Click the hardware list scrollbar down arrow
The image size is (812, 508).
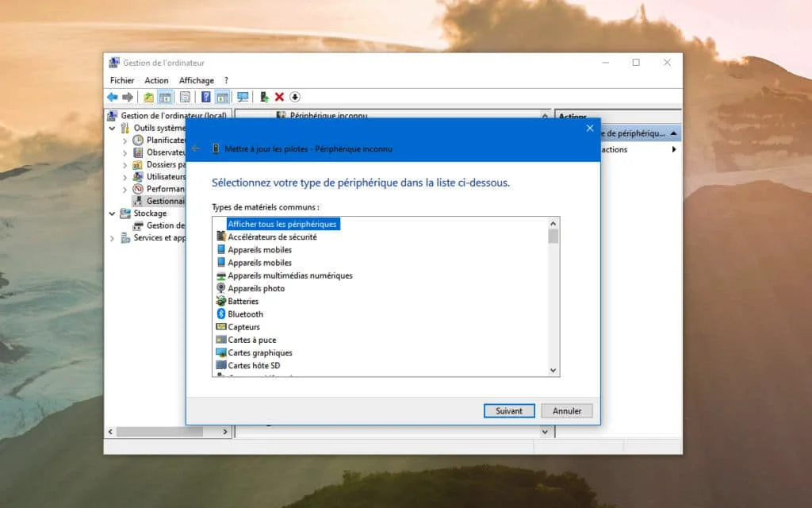point(553,370)
